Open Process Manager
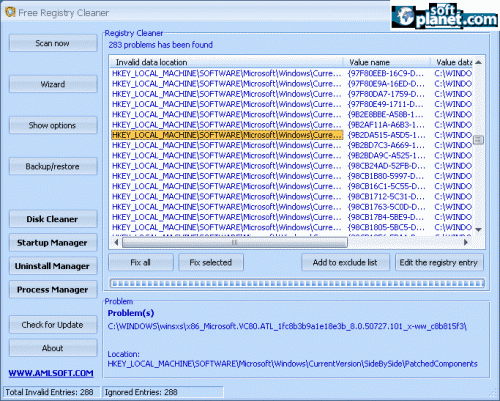The image size is (500, 401). click(x=53, y=289)
